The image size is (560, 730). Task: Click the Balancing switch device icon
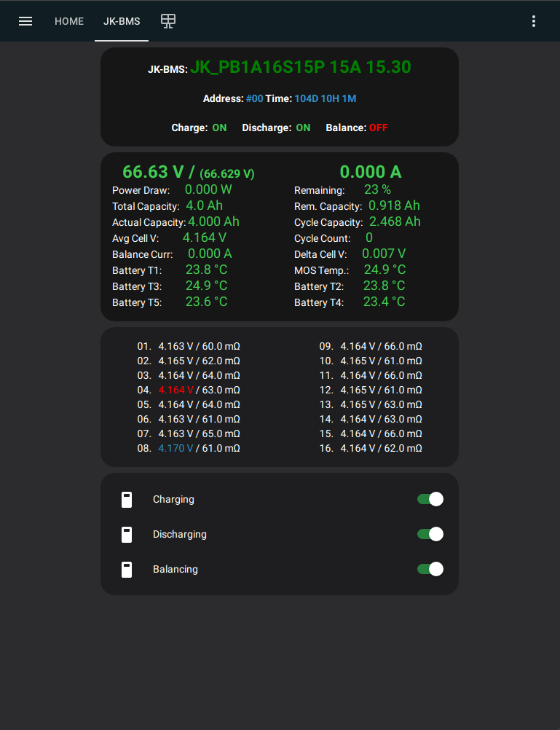(x=127, y=570)
